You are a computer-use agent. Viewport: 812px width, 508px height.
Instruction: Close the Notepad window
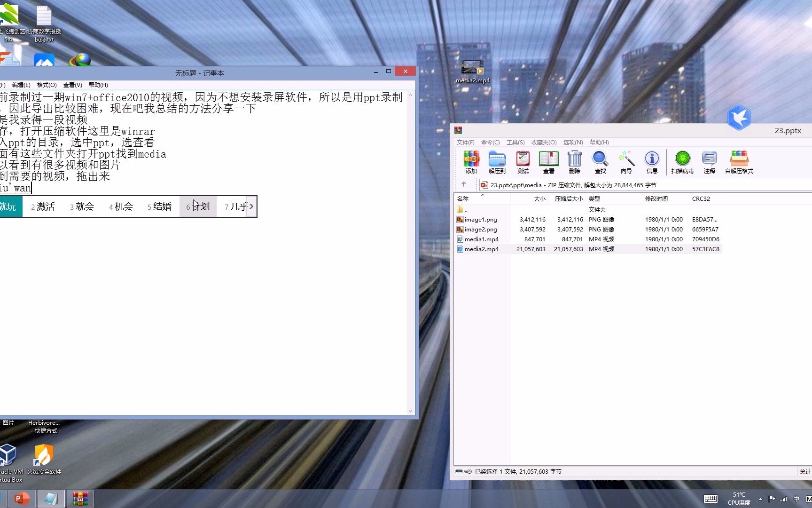pos(405,71)
